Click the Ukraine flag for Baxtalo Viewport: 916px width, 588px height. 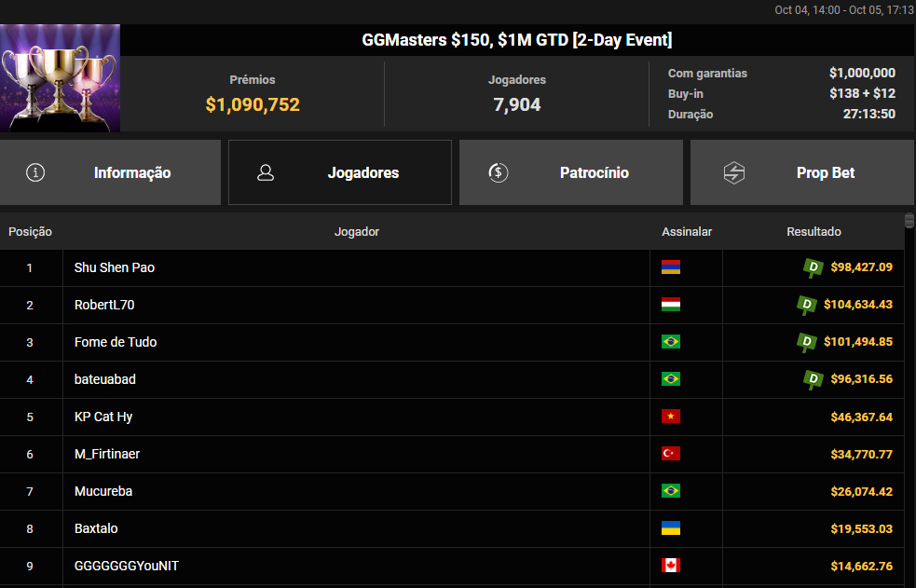coord(671,528)
